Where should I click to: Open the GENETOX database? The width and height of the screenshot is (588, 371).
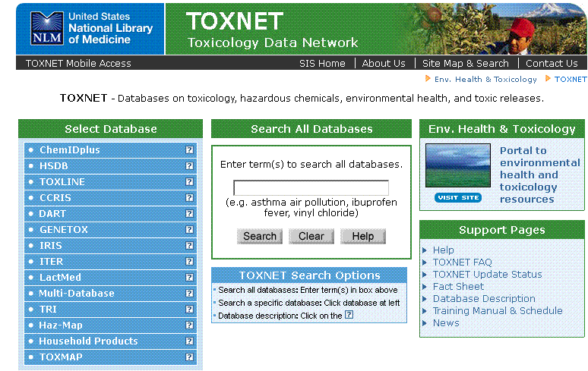[x=64, y=229]
